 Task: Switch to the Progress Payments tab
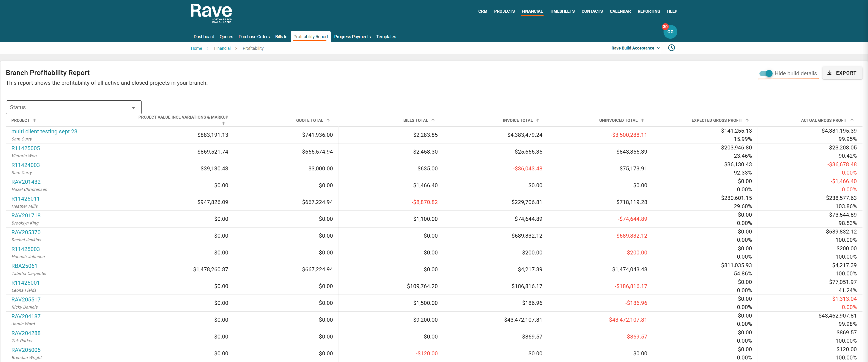coord(352,37)
